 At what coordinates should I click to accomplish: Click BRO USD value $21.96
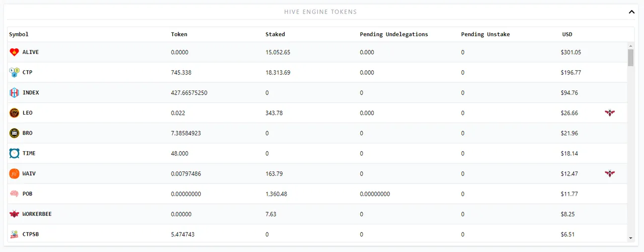point(570,133)
